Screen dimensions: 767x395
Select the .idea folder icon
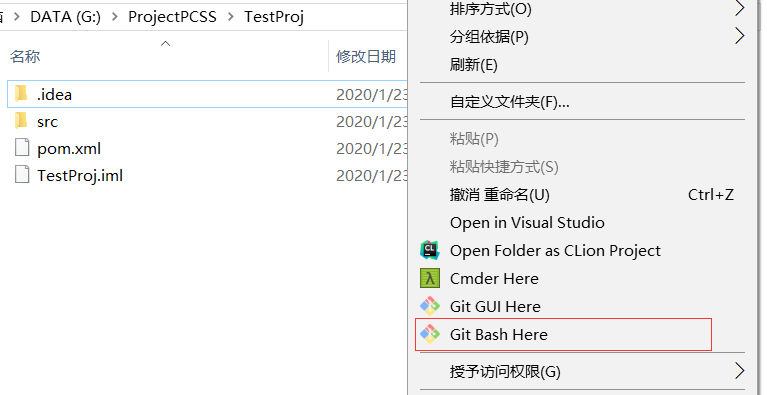21,93
